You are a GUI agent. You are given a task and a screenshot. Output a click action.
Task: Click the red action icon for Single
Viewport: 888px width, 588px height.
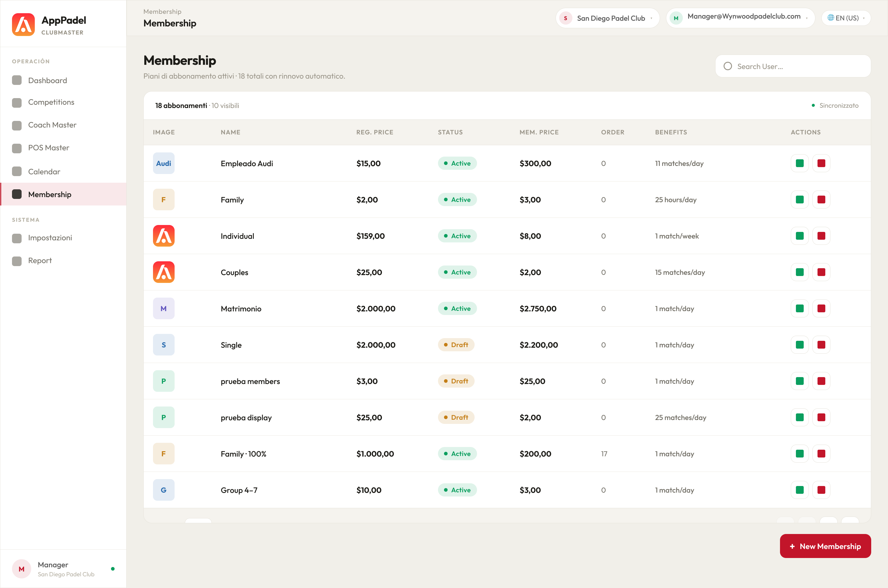[821, 345]
